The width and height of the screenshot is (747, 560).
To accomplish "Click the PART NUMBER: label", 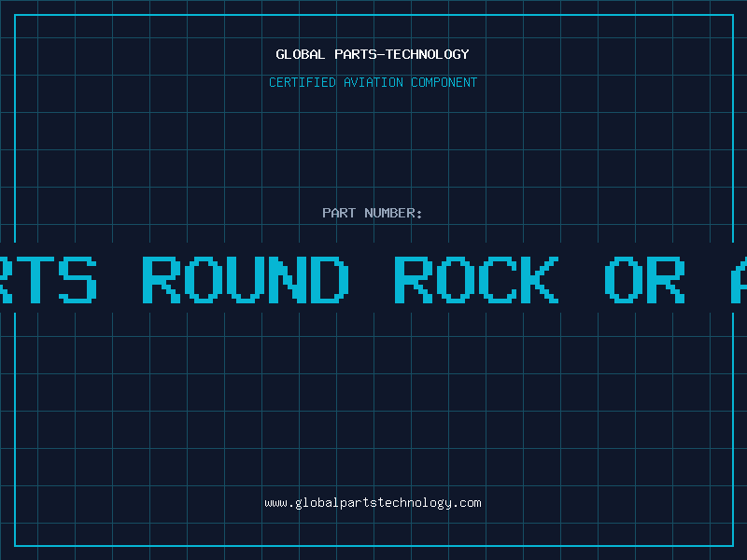I will click(x=373, y=213).
